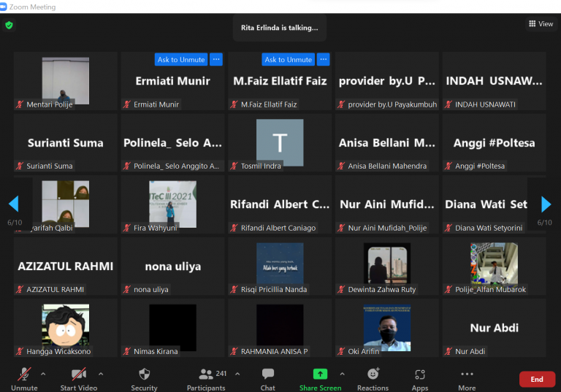Open the Reactions smiley icon
561x392 pixels.
(x=373, y=374)
